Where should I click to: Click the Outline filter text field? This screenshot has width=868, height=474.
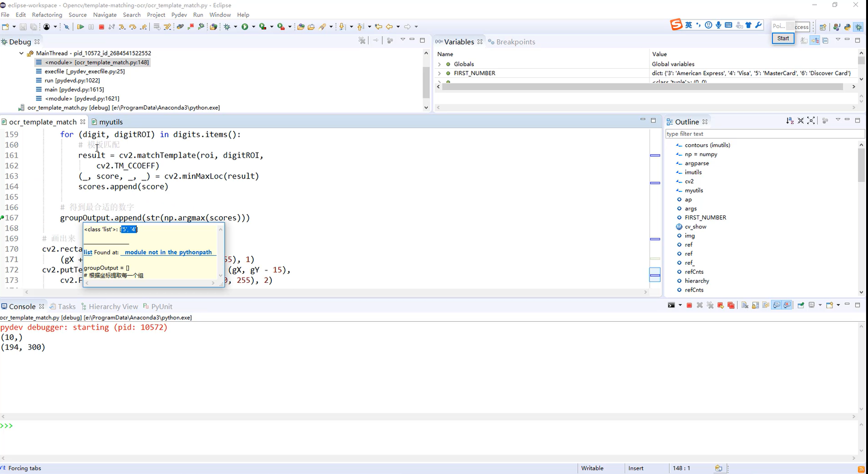point(764,134)
